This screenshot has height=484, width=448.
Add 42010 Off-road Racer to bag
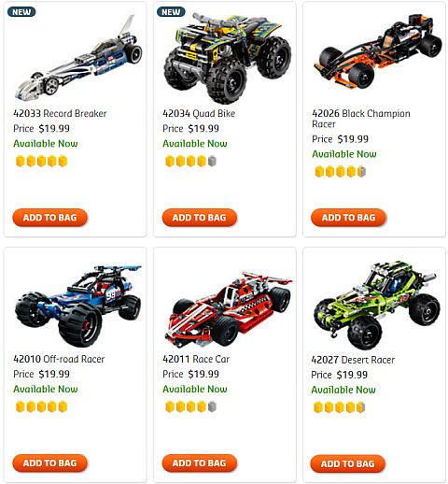(x=49, y=463)
